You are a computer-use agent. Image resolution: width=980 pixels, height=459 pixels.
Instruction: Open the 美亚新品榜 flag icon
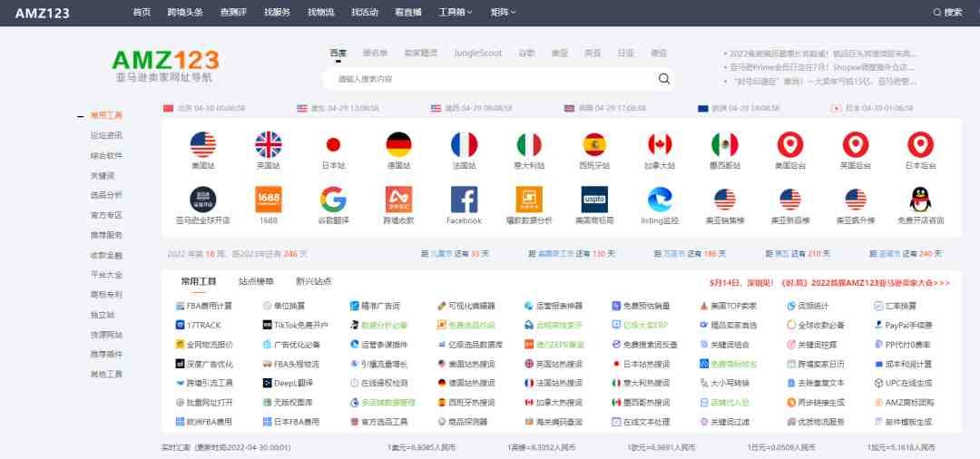(x=790, y=200)
